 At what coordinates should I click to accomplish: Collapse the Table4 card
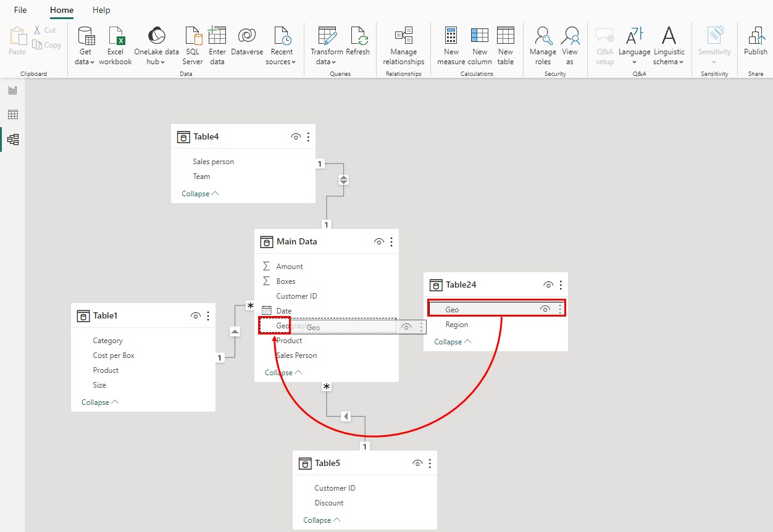pyautogui.click(x=200, y=194)
